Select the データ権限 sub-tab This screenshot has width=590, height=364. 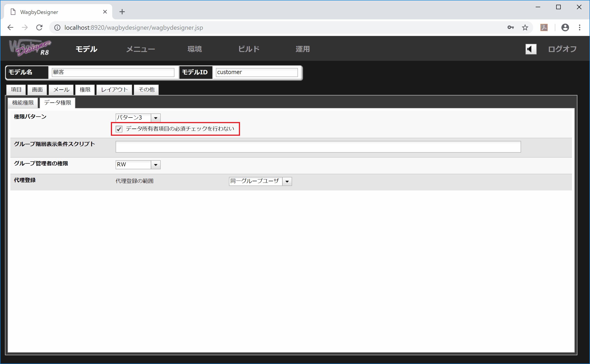click(x=57, y=103)
